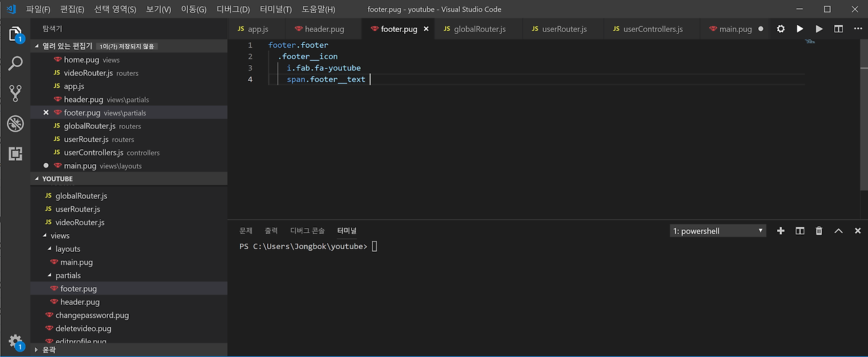Open the 파일(F) menu
The image size is (868, 357).
click(38, 10)
